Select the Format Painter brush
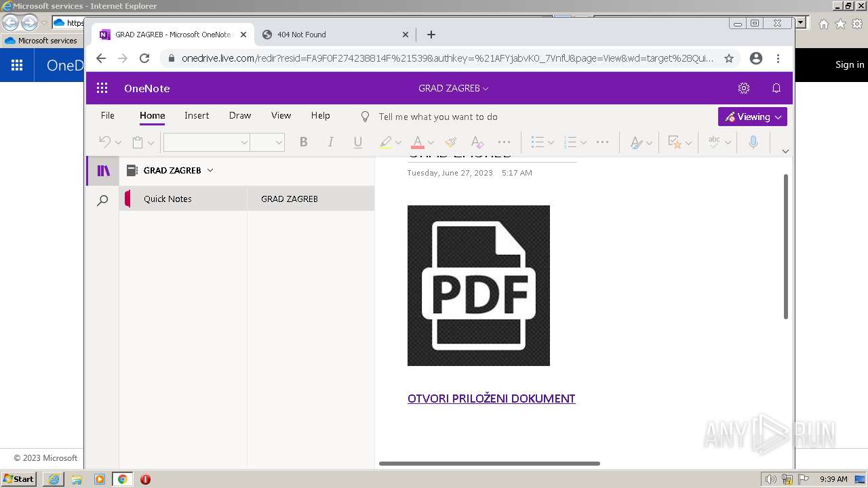Image resolution: width=868 pixels, height=488 pixels. coord(451,142)
